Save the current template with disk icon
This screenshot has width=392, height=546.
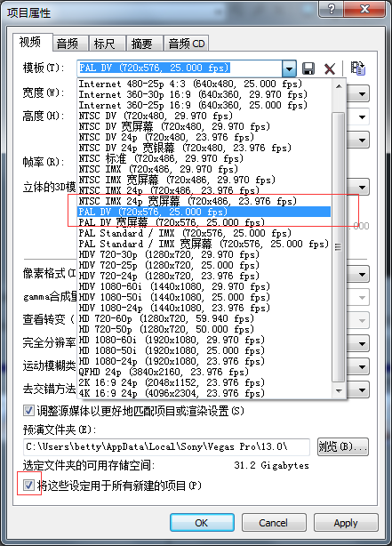[x=308, y=68]
